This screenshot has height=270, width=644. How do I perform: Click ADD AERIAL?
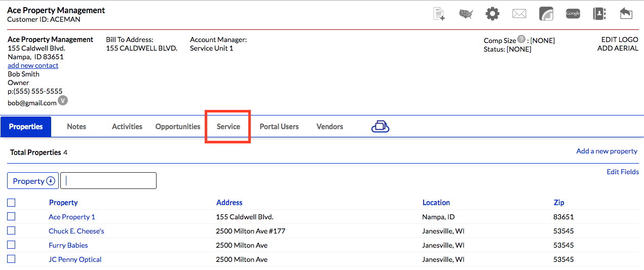[618, 48]
